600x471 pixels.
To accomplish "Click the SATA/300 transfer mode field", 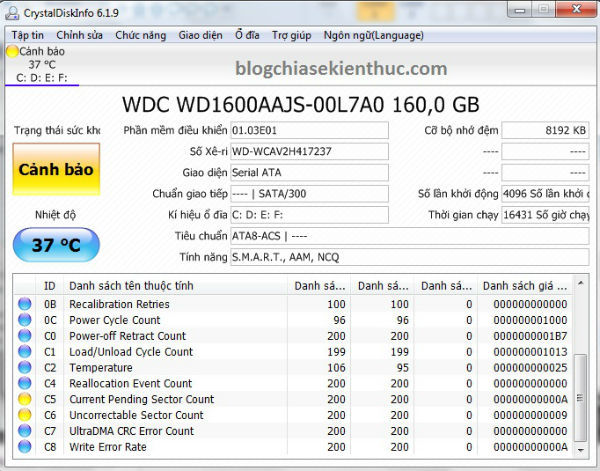I will [309, 194].
